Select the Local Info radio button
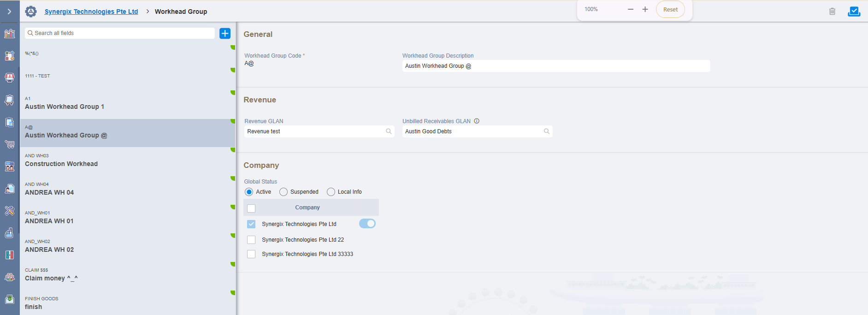Viewport: 868px width, 315px height. (x=331, y=192)
